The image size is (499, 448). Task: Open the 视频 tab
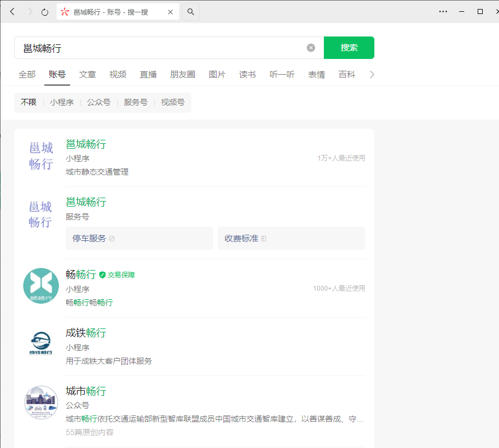click(x=118, y=75)
